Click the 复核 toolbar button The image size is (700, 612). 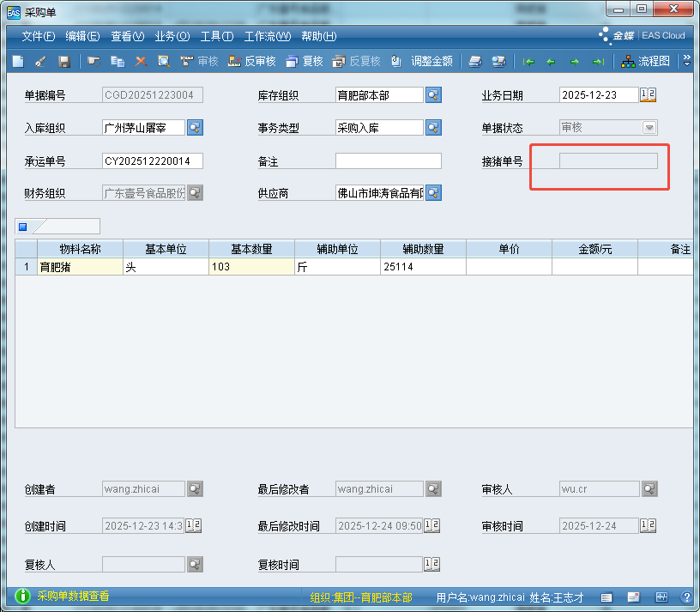305,62
